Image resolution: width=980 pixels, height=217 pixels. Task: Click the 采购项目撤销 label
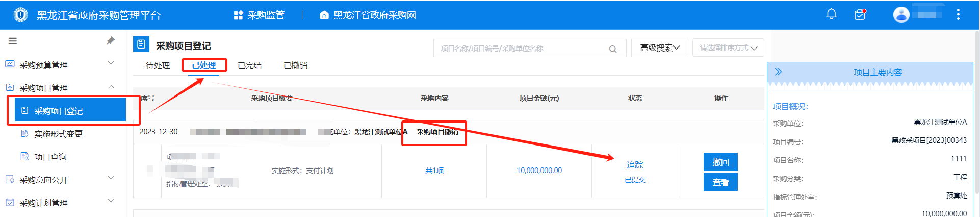437,132
